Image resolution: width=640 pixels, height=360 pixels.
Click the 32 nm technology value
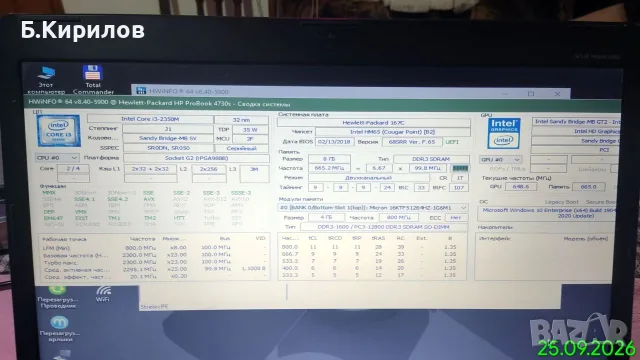click(241, 120)
